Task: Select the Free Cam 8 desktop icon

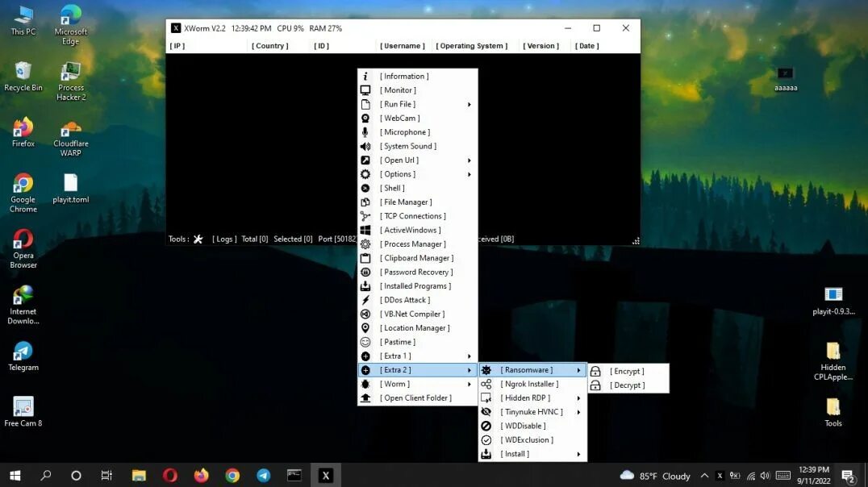Action: [23, 412]
